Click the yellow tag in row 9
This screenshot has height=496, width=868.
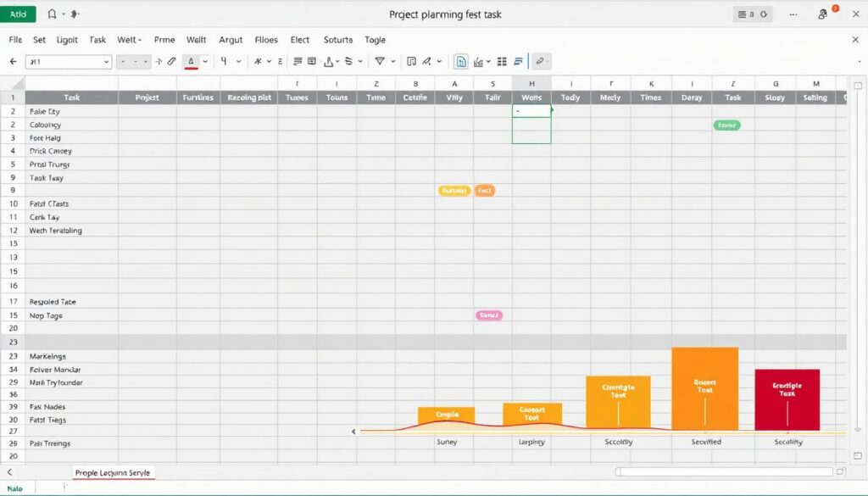pos(454,191)
